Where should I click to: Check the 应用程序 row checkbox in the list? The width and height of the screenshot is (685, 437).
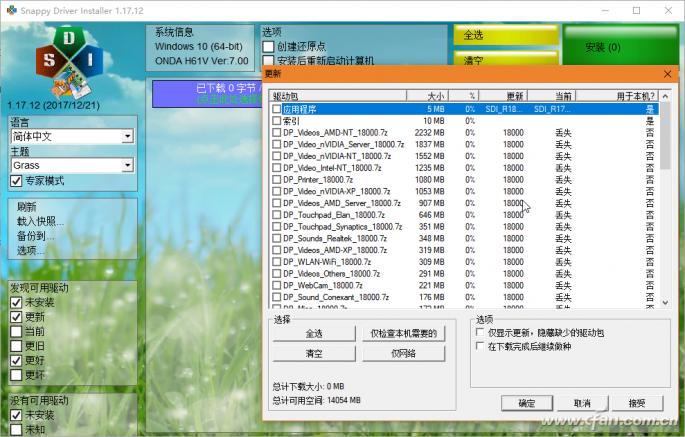pyautogui.click(x=277, y=108)
